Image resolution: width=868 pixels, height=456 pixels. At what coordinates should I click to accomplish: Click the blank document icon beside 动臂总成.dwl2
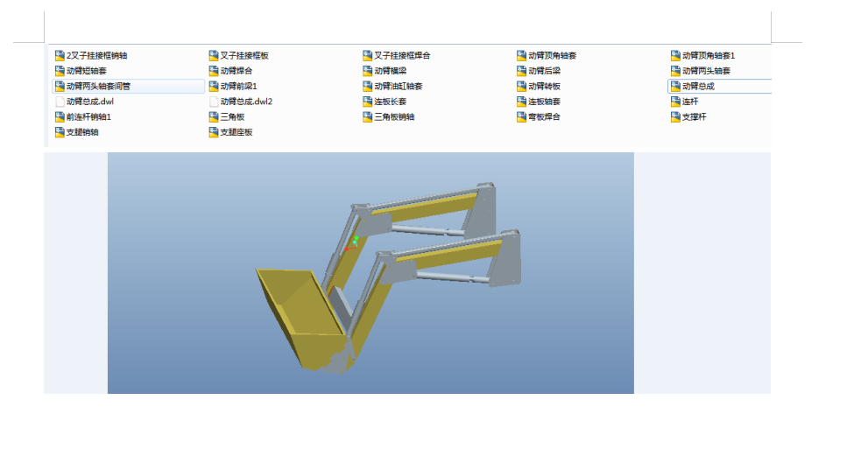(x=214, y=102)
